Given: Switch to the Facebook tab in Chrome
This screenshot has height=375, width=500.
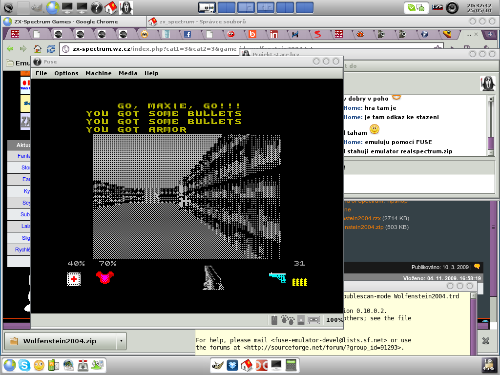Looking at the screenshot, I should [187, 34].
